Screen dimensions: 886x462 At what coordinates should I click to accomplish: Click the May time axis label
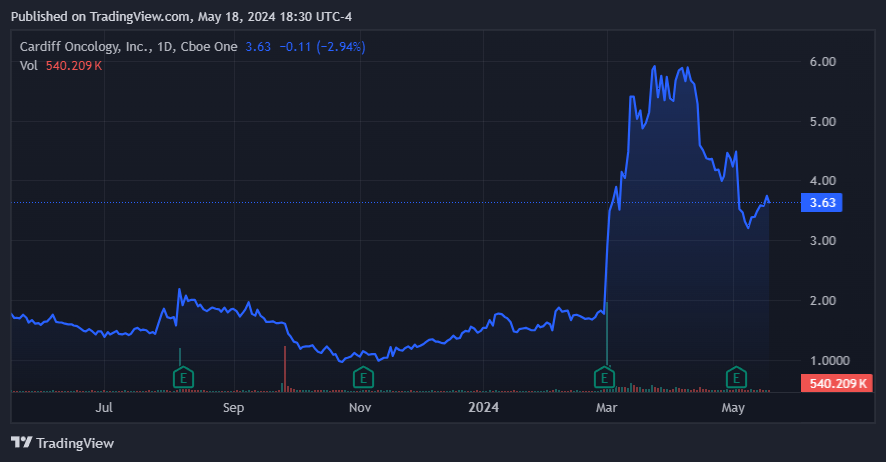pyautogui.click(x=733, y=407)
